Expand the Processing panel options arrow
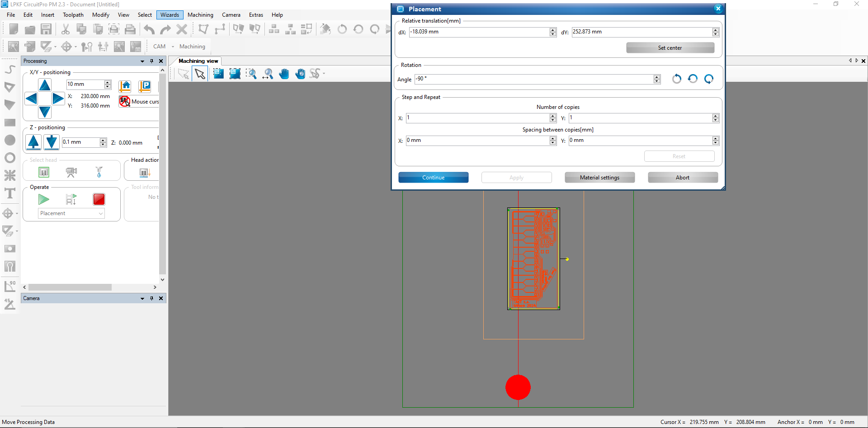 (142, 61)
